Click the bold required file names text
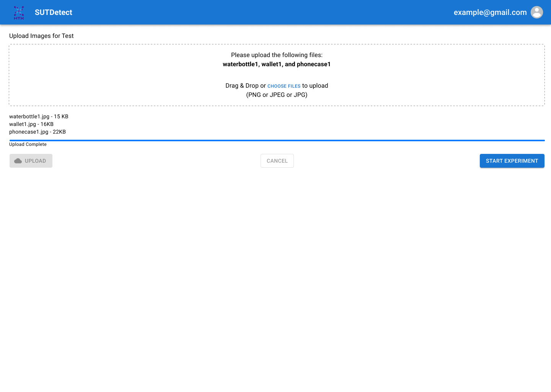 pos(277,64)
